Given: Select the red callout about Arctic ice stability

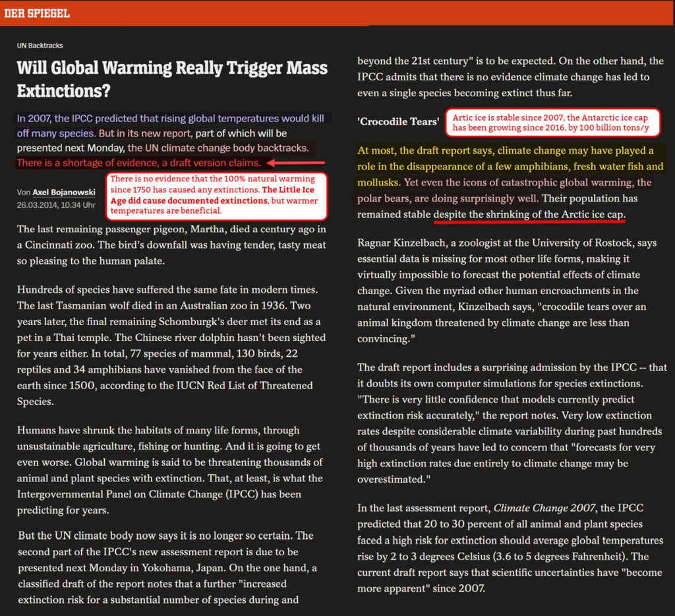Looking at the screenshot, I should (x=552, y=123).
